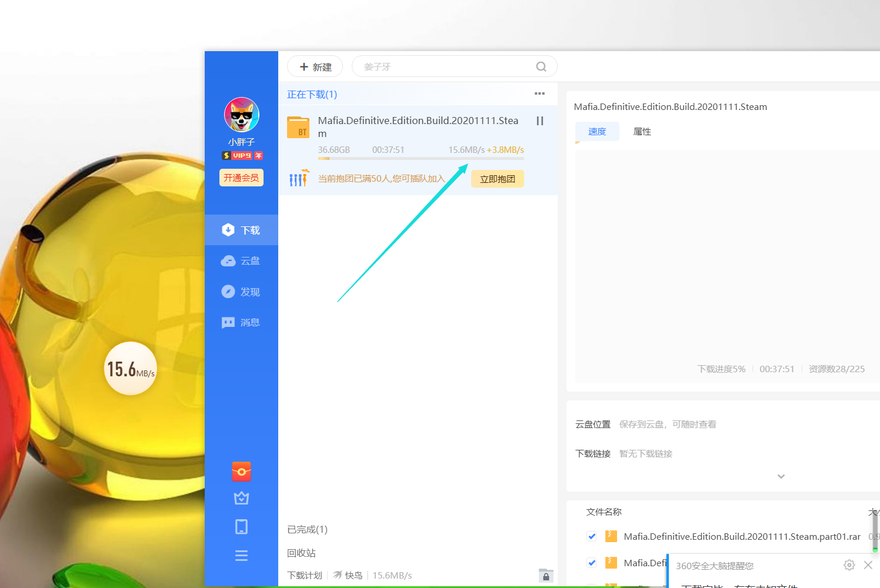This screenshot has height=588, width=880.
Task: Click the 开通会员 button
Action: pyautogui.click(x=241, y=178)
